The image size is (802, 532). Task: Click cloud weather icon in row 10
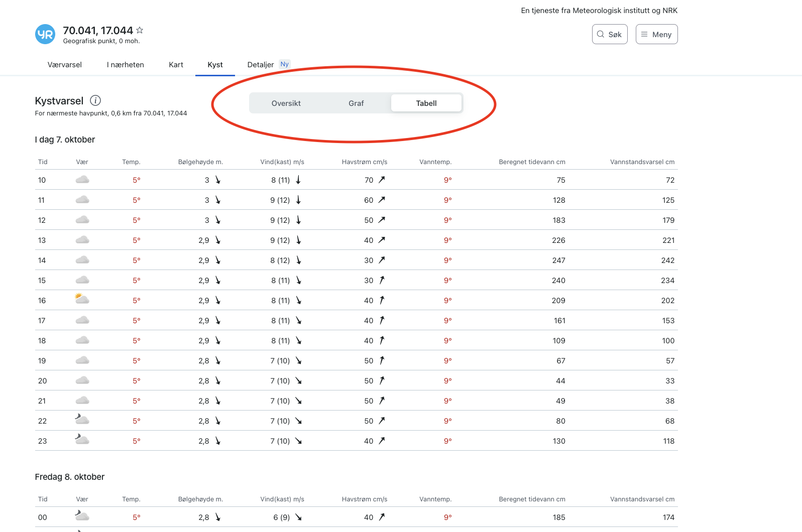point(82,180)
